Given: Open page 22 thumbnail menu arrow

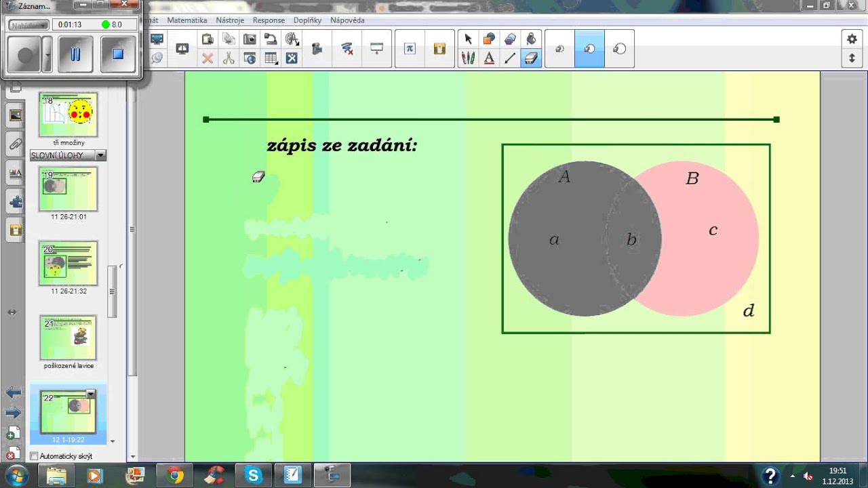Looking at the screenshot, I should tap(91, 394).
